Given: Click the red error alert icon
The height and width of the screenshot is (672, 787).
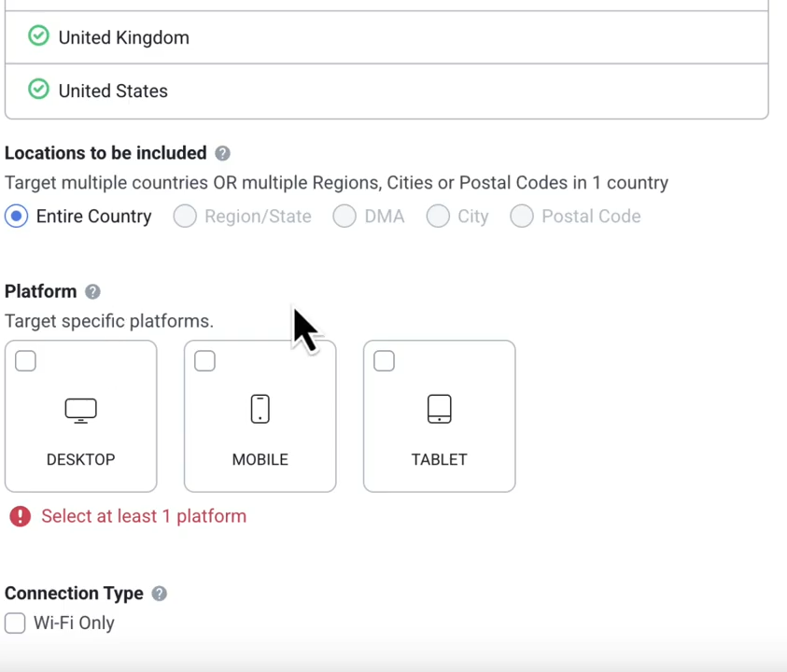Looking at the screenshot, I should point(20,516).
